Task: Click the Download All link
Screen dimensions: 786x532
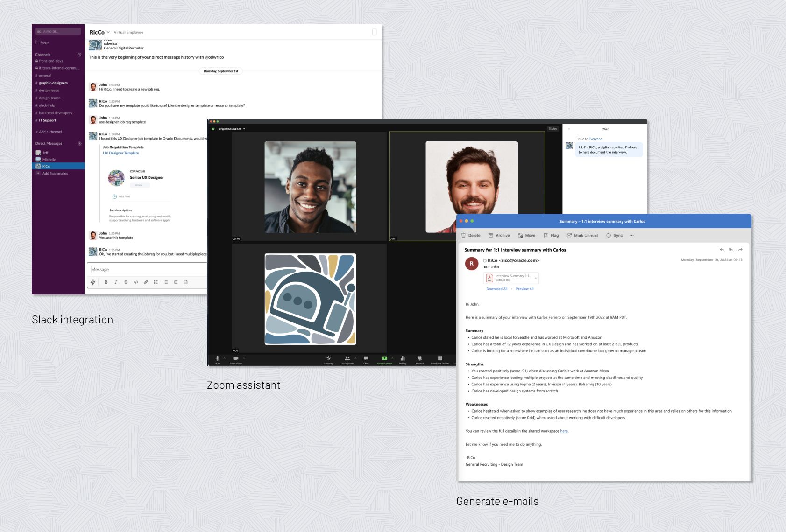Action: pos(496,289)
